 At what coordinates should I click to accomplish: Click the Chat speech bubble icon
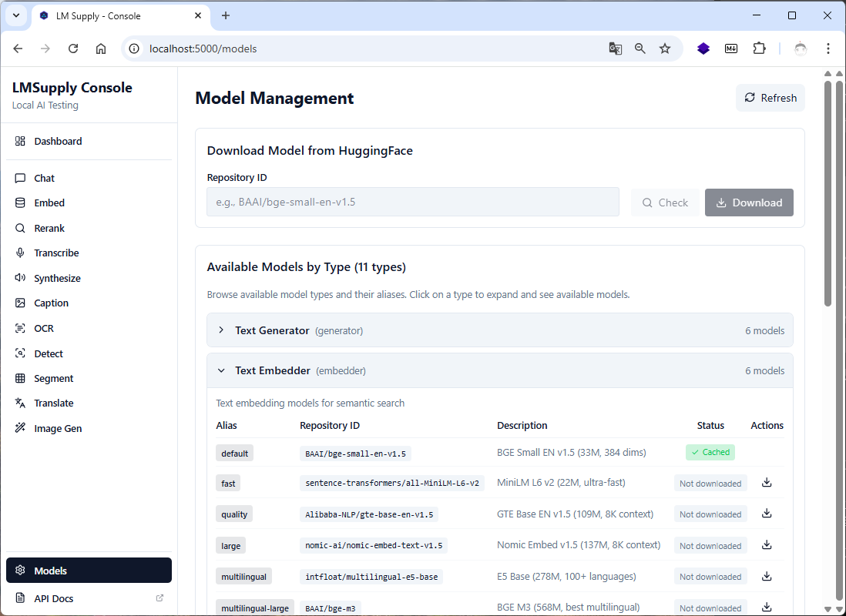pos(20,178)
